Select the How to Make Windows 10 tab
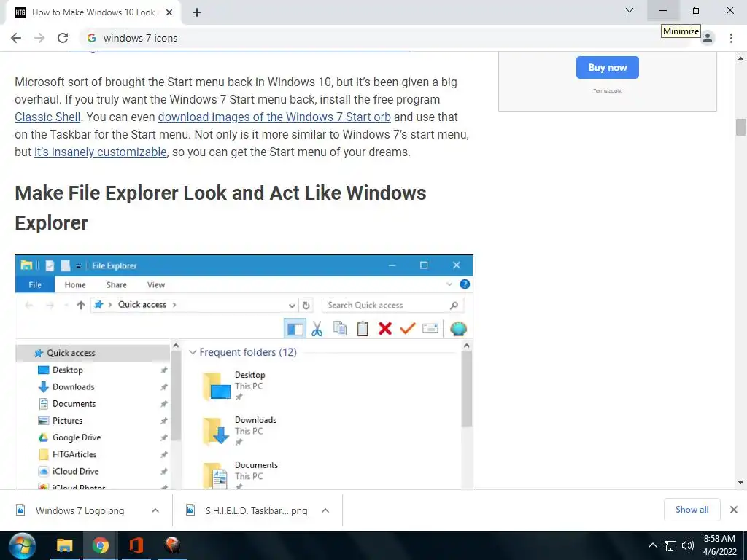Image resolution: width=747 pixels, height=560 pixels. point(93,12)
